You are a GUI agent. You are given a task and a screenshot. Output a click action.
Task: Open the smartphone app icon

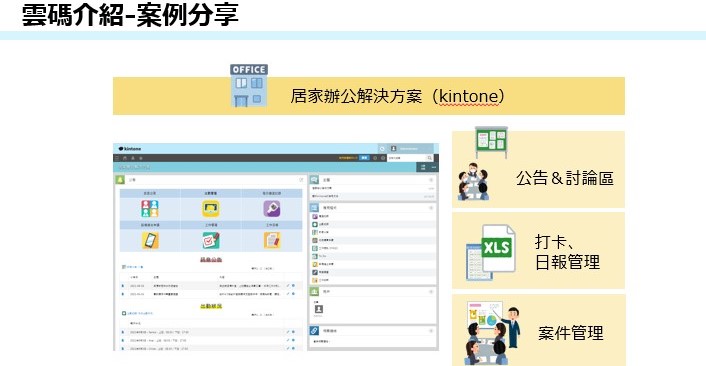point(150,240)
